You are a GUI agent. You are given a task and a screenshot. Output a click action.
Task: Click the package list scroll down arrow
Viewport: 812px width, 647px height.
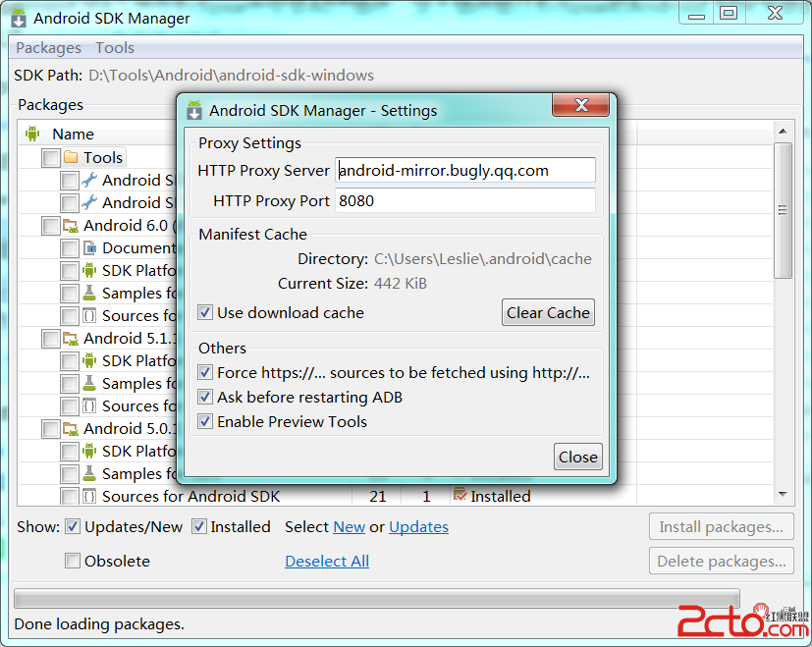783,494
